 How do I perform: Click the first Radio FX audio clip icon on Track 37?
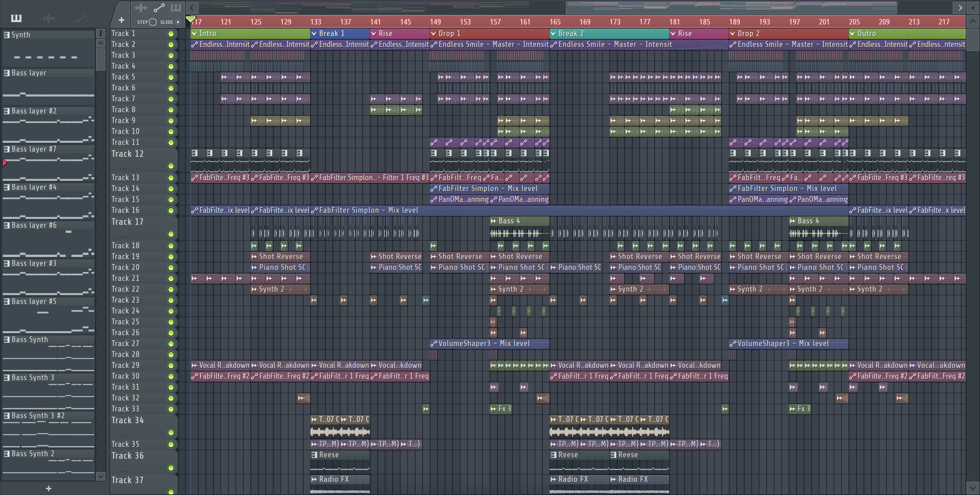(314, 479)
